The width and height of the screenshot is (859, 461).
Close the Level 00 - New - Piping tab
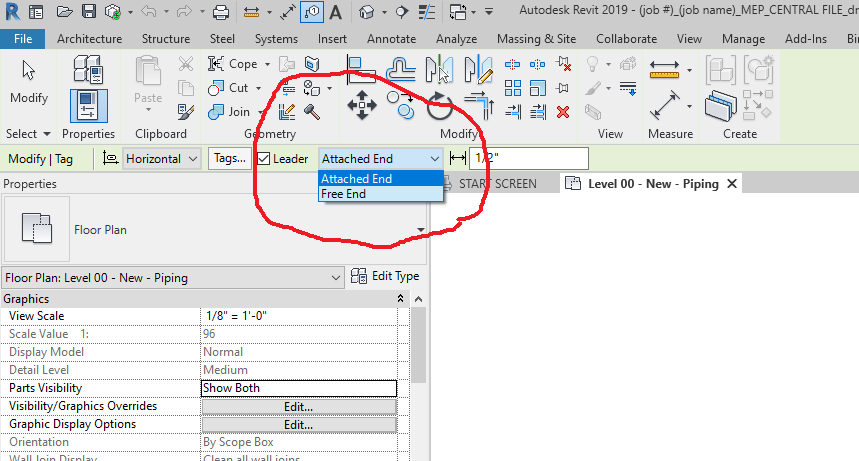tap(732, 184)
